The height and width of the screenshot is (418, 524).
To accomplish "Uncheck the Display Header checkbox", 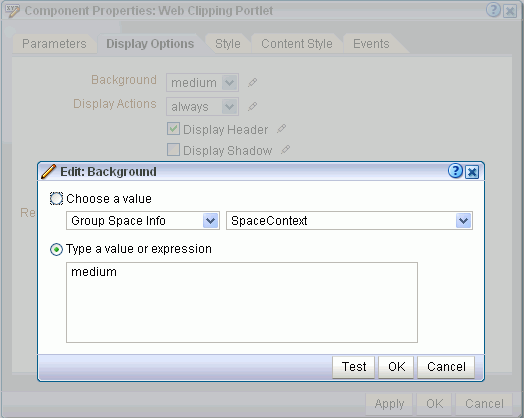I will pyautogui.click(x=173, y=129).
